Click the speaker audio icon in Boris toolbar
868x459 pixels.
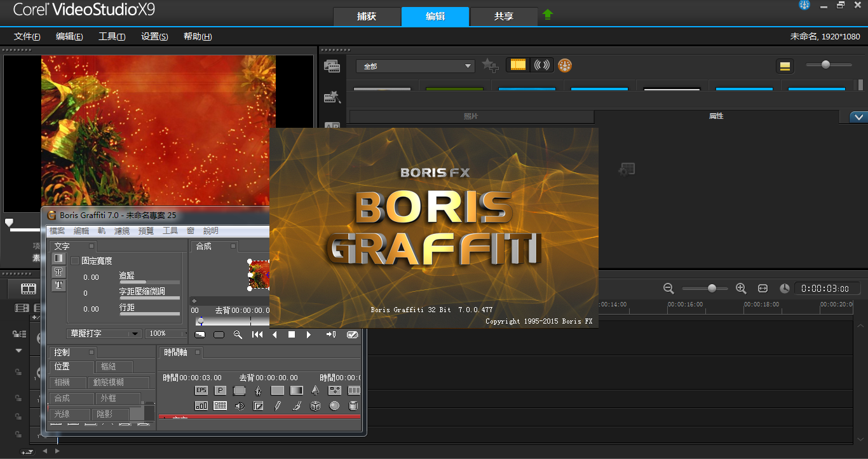coord(240,406)
